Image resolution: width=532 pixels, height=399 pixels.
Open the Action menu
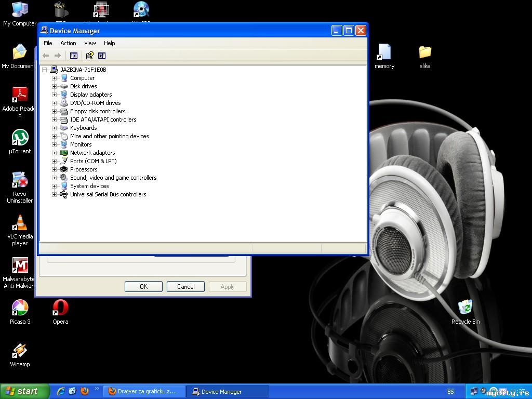pyautogui.click(x=68, y=43)
